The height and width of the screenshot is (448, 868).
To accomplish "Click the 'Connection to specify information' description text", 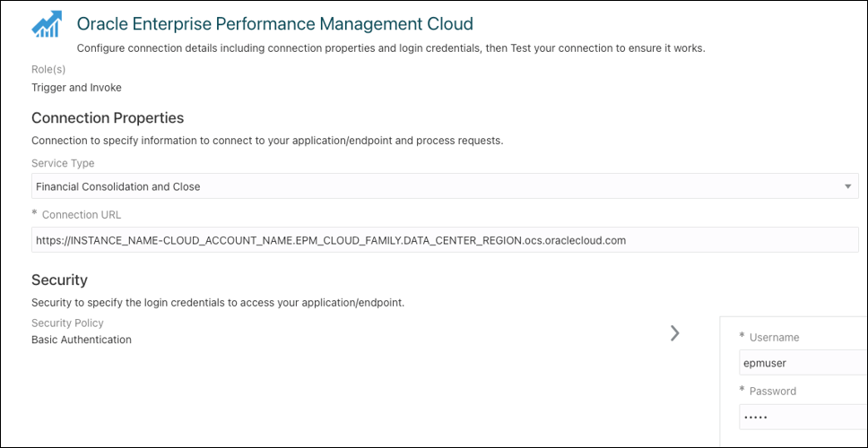I will click(267, 141).
